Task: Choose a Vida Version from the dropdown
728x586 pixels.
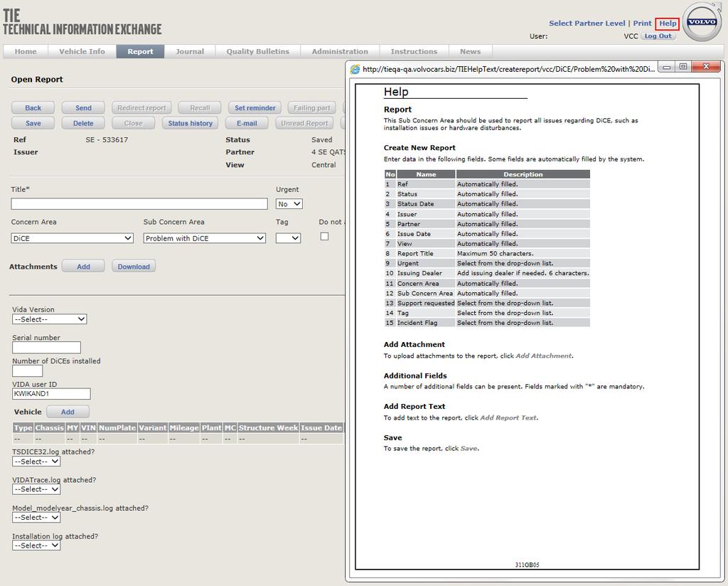Action: (x=50, y=319)
